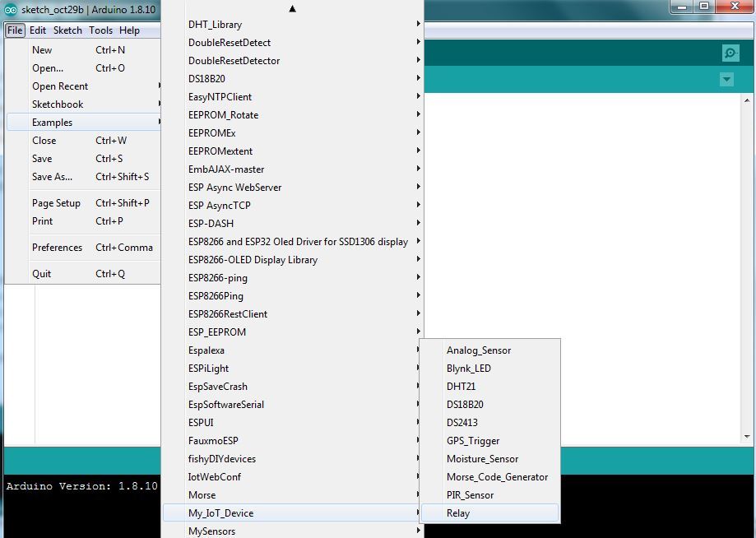The width and height of the screenshot is (756, 538).
Task: Open ESP AsyncTCP examples
Action: (293, 206)
